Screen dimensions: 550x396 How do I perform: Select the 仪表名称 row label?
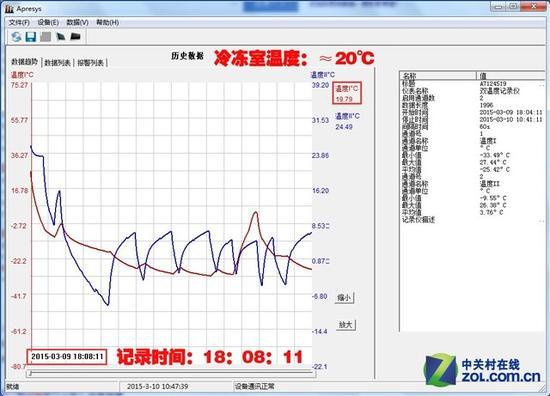point(415,91)
